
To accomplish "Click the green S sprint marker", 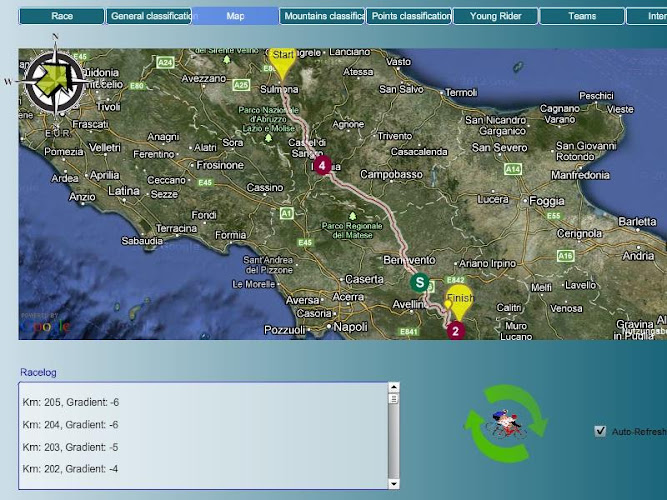I will [x=421, y=283].
